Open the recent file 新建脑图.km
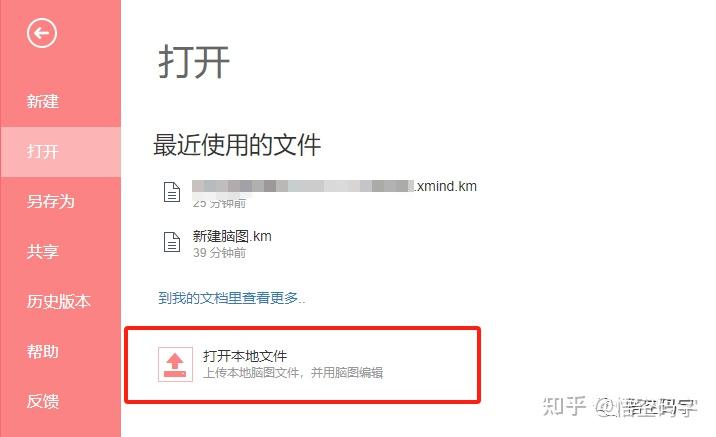The width and height of the screenshot is (716, 437). (232, 236)
